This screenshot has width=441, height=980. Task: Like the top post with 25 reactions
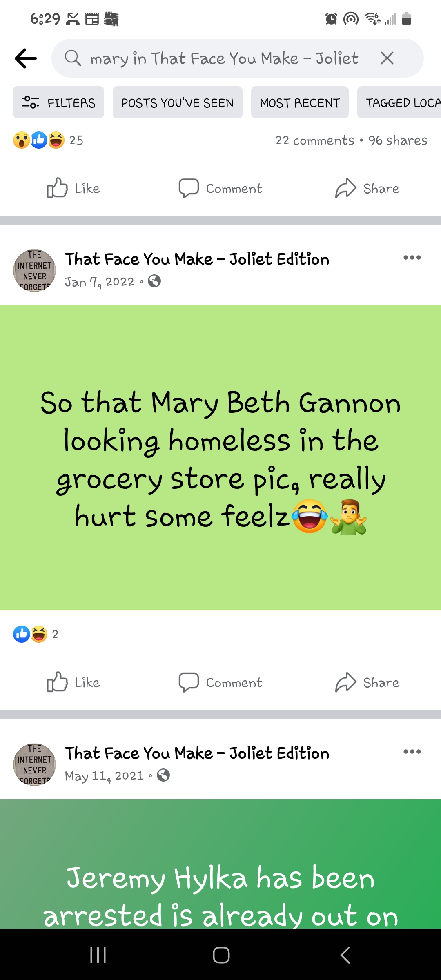coord(73,189)
